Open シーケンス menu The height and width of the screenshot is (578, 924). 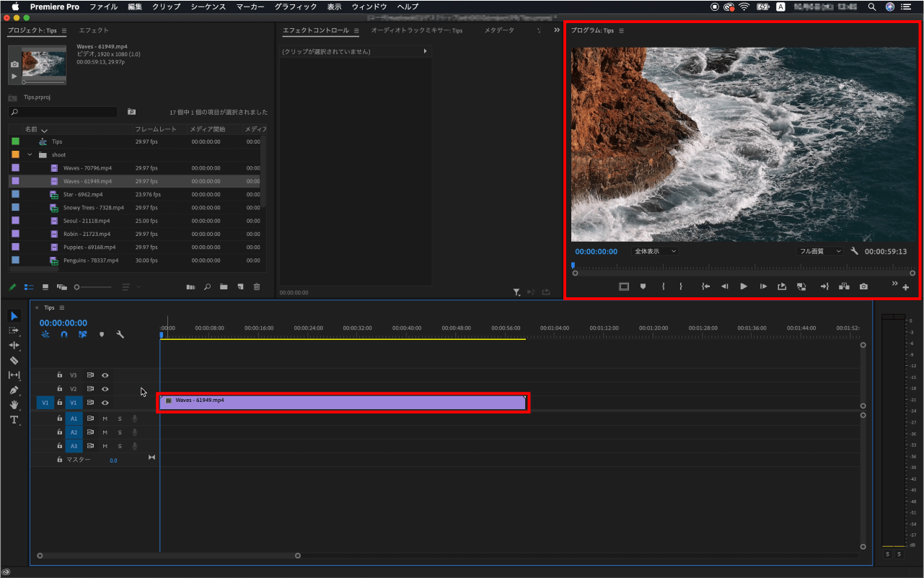click(x=208, y=6)
